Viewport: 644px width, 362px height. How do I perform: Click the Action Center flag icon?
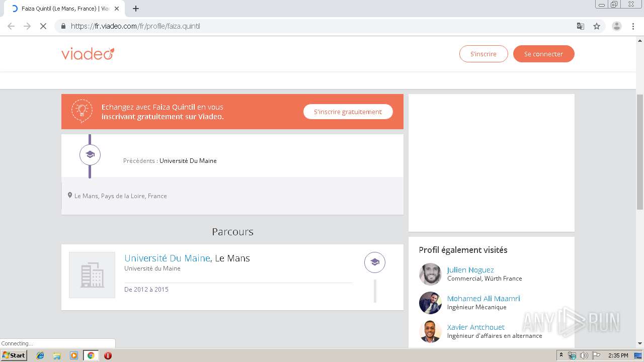tap(596, 355)
